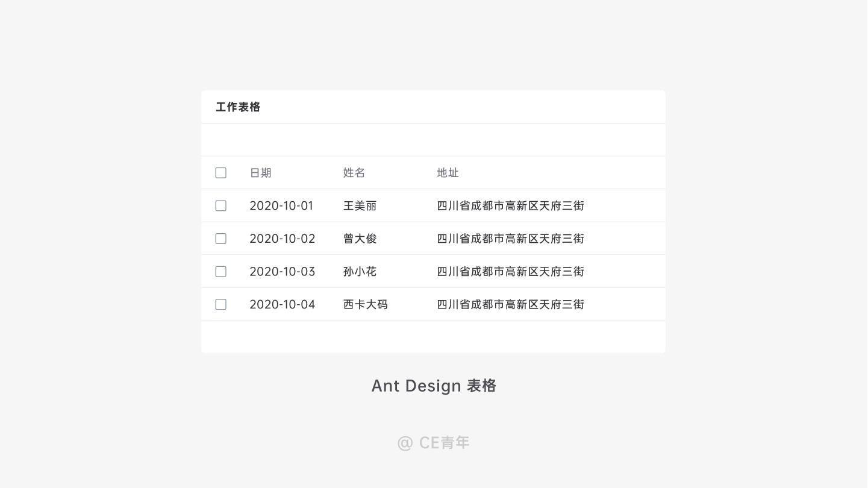Screen dimensions: 868x488
Task: Enable the checkbox for 孙小花's row
Action: (221, 271)
